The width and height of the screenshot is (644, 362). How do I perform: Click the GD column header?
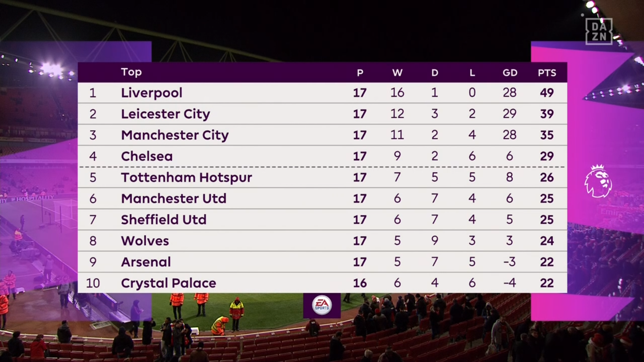click(509, 73)
